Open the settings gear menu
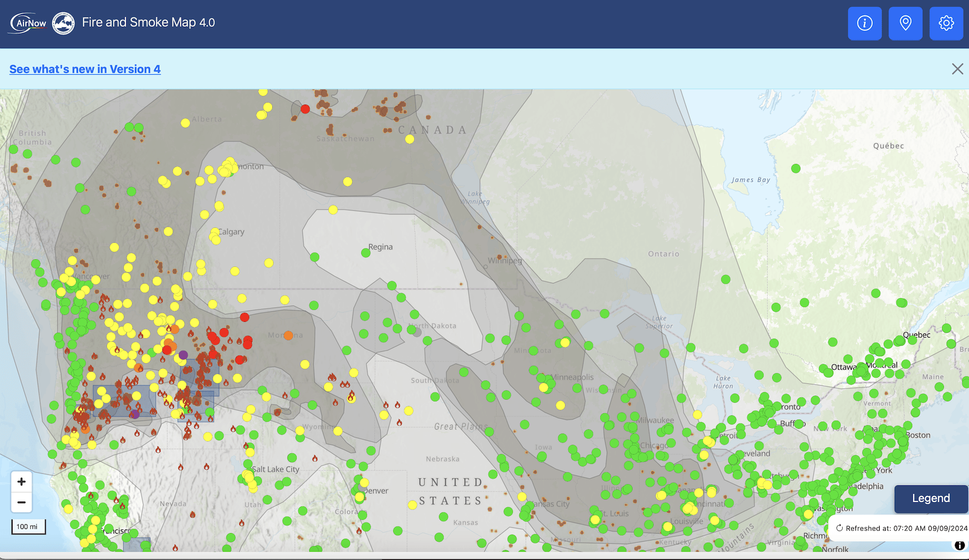Screen dimensions: 969x560 click(946, 23)
